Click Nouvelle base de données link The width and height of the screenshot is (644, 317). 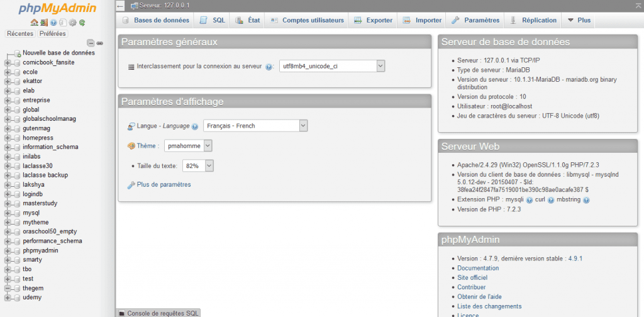coord(58,53)
